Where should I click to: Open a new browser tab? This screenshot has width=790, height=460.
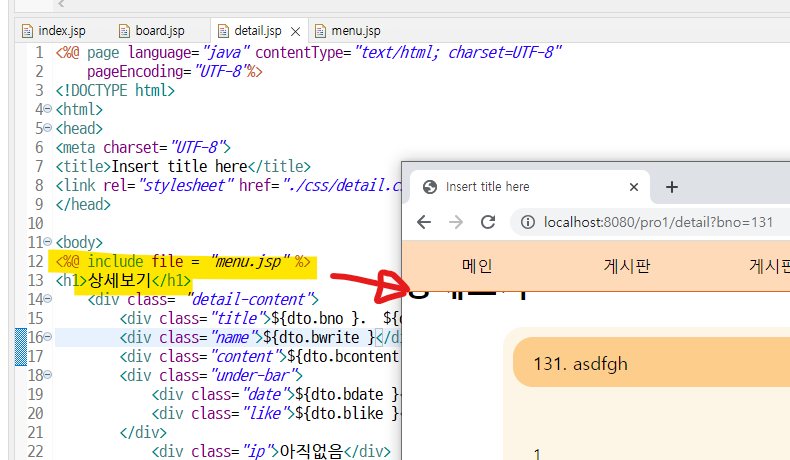click(672, 187)
